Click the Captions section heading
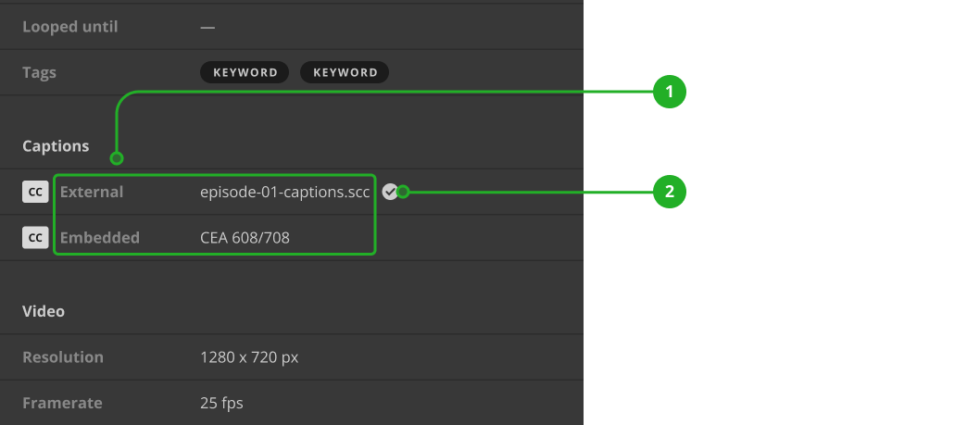The image size is (980, 425). tap(56, 146)
